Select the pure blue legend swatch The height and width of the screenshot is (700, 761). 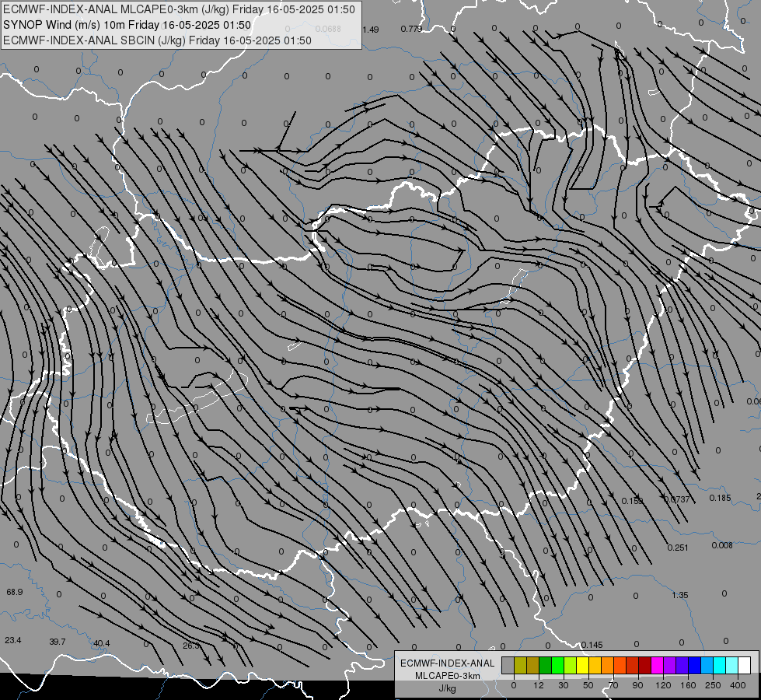coord(694,666)
